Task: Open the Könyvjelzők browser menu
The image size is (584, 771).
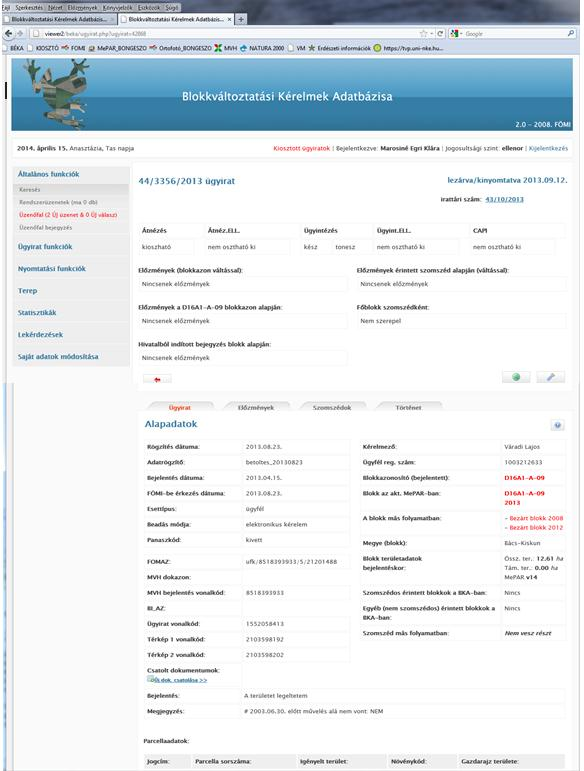Action: (117, 7)
